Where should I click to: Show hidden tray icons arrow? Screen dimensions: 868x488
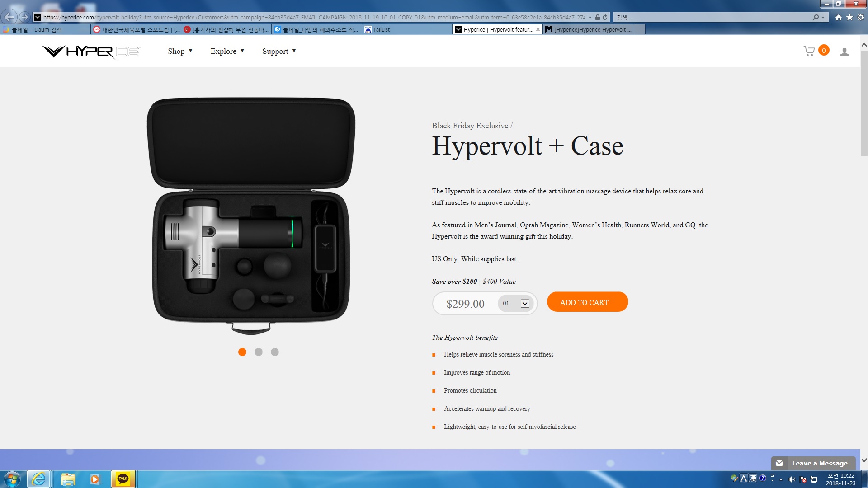click(x=781, y=479)
